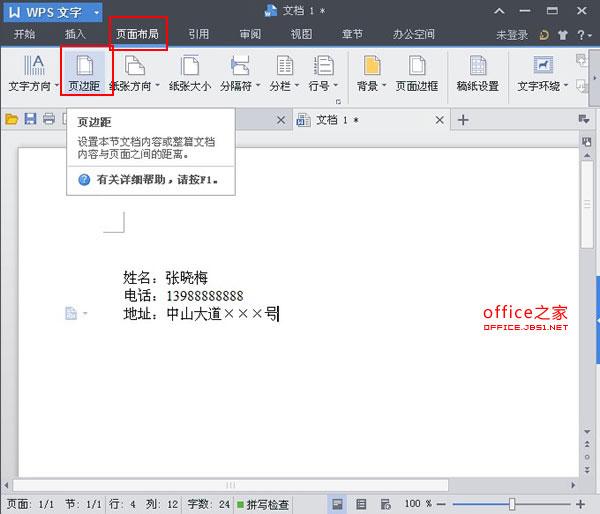The image size is (600, 514).
Task: Click the Columns (分栏) icon
Action: [x=285, y=65]
